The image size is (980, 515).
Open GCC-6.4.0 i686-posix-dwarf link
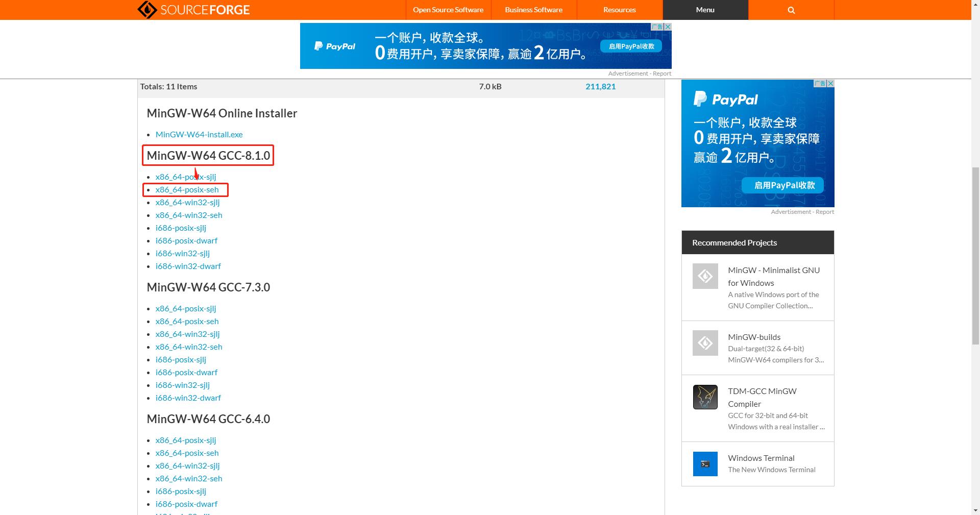pos(186,504)
